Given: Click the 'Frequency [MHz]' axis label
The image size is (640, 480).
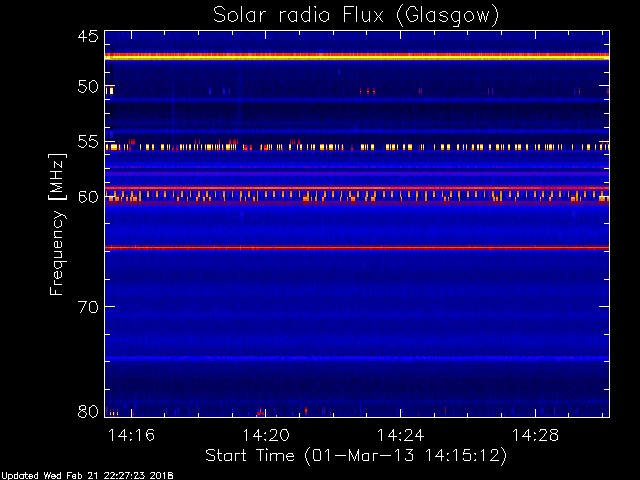Looking at the screenshot, I should (x=57, y=224).
